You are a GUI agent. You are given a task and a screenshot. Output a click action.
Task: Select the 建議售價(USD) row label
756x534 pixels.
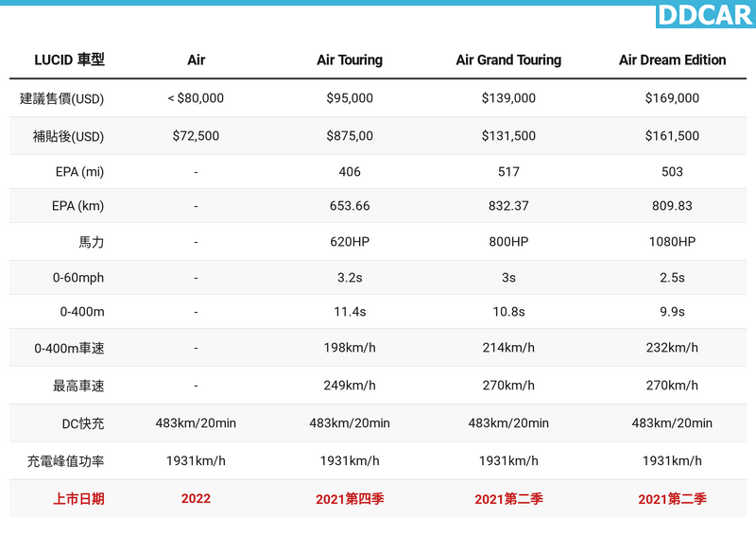click(x=62, y=98)
